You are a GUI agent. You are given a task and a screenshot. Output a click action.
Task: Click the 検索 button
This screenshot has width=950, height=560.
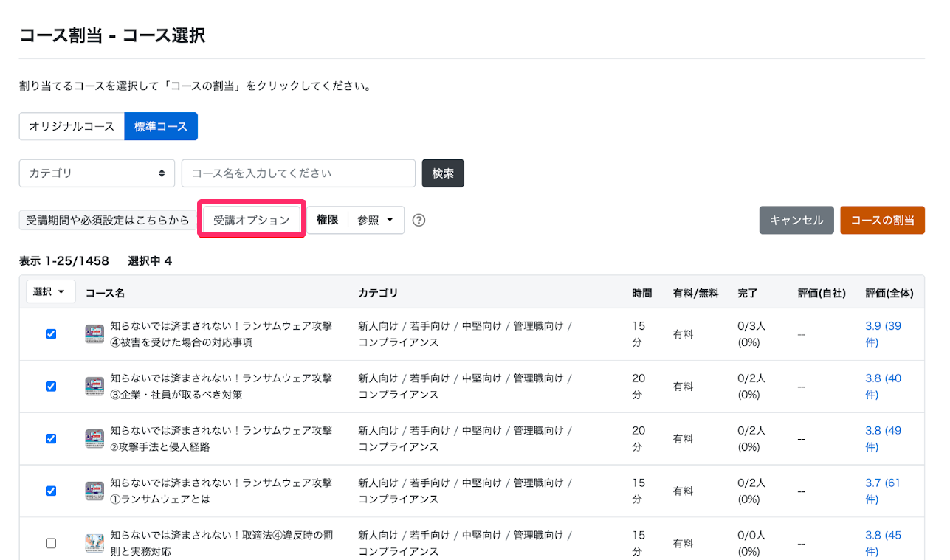click(x=443, y=173)
